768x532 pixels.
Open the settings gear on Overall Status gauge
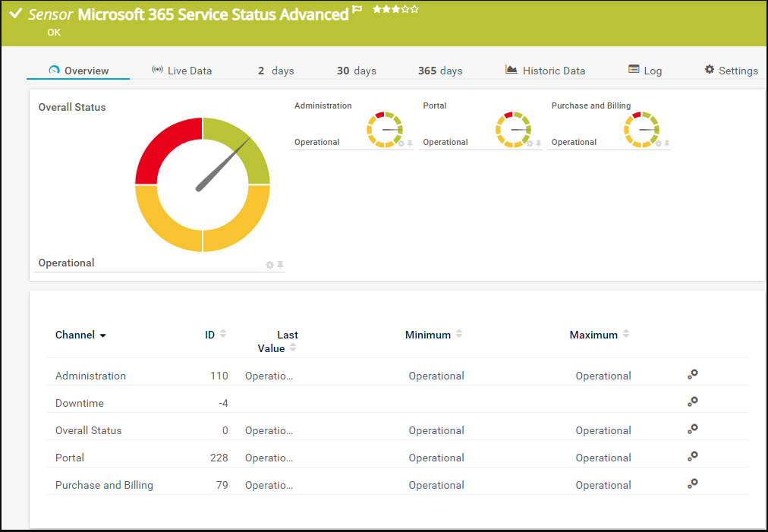point(269,265)
